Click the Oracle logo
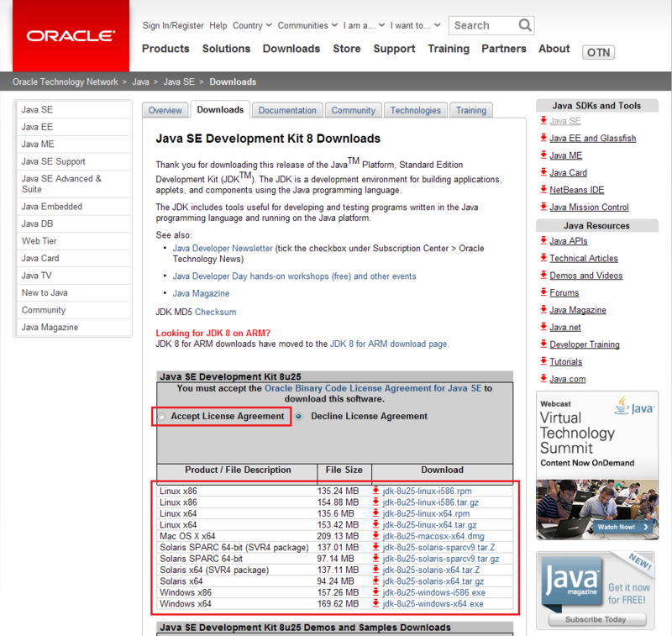This screenshot has height=636, width=672. [71, 35]
